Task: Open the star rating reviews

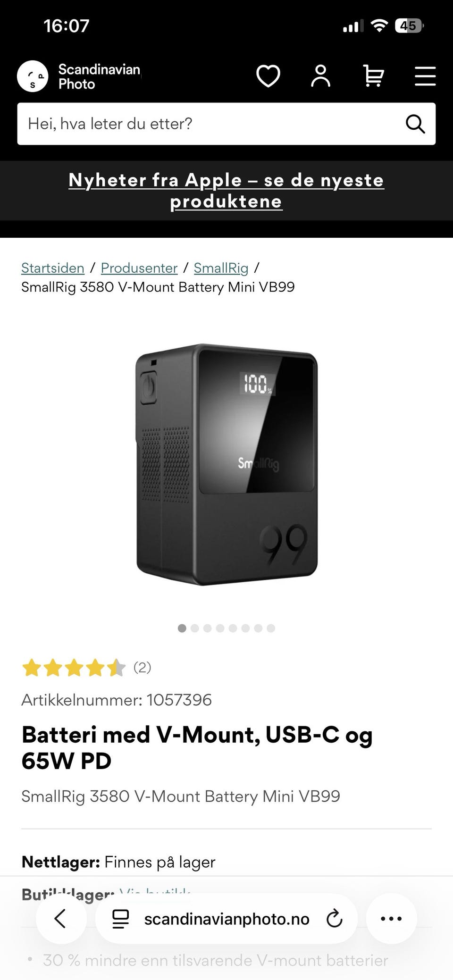Action: 86,668
